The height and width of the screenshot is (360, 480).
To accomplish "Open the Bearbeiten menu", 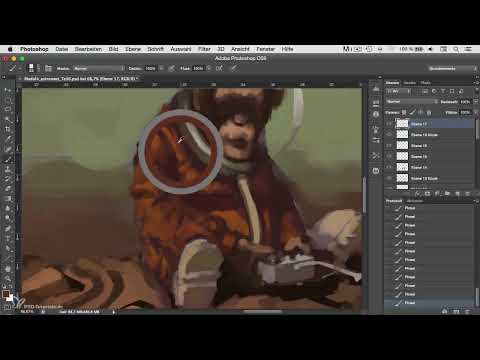I will [88, 49].
